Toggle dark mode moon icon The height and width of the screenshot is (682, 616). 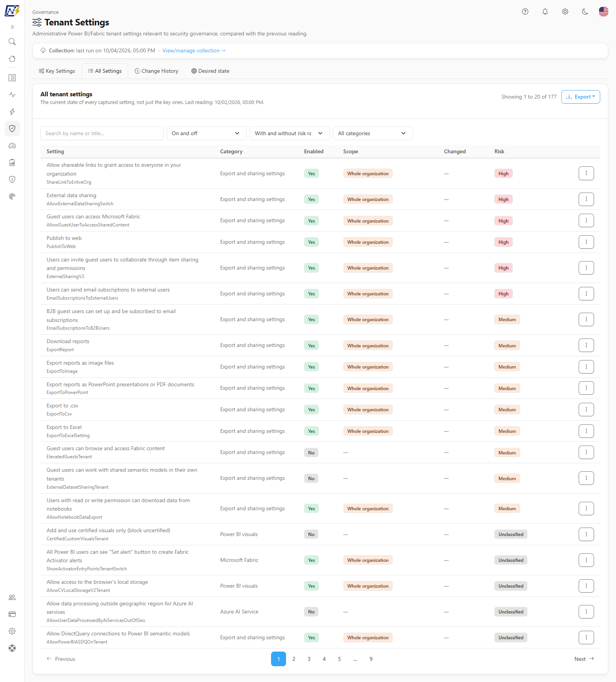585,12
